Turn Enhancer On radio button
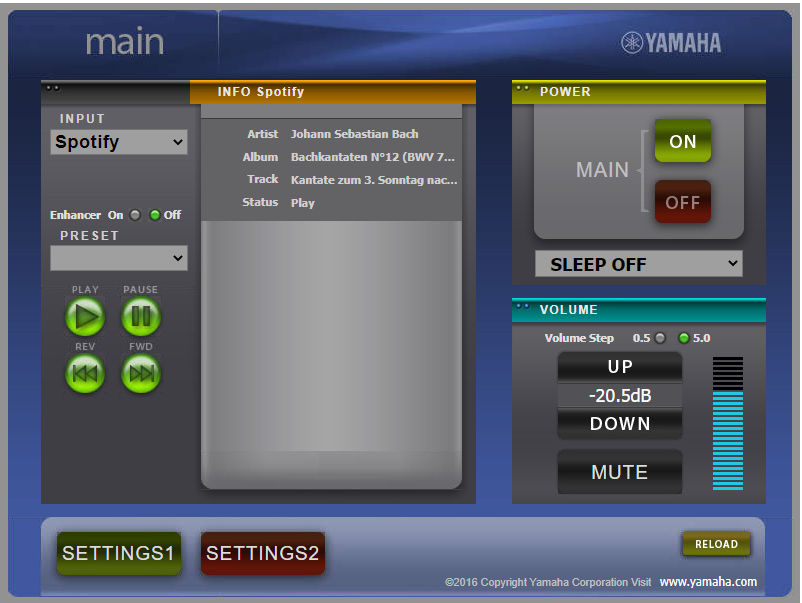802x603 pixels. click(135, 215)
